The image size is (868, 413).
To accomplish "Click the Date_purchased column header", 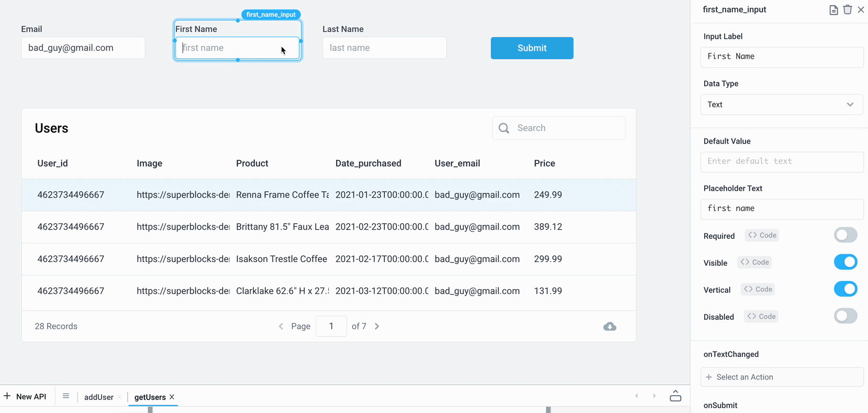I will click(x=368, y=164).
